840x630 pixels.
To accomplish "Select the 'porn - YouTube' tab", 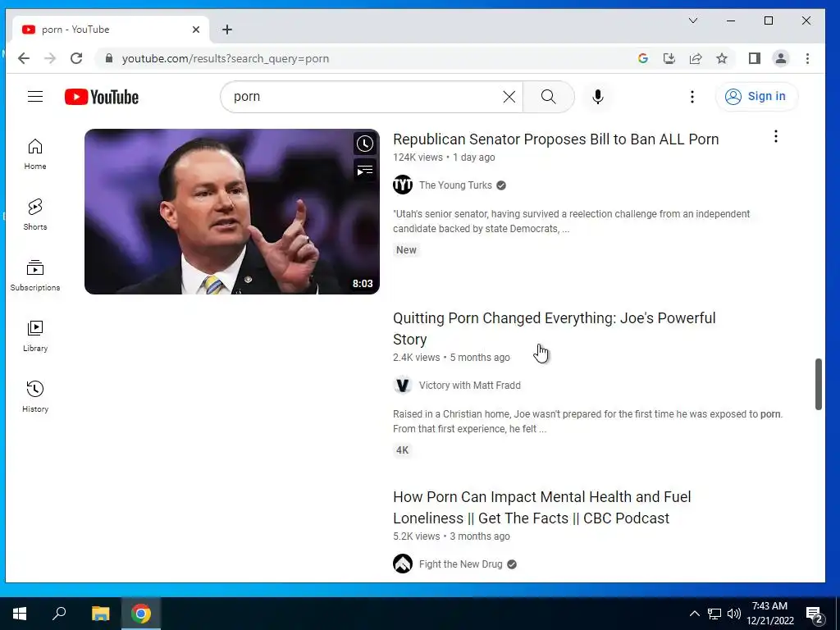I will (111, 30).
